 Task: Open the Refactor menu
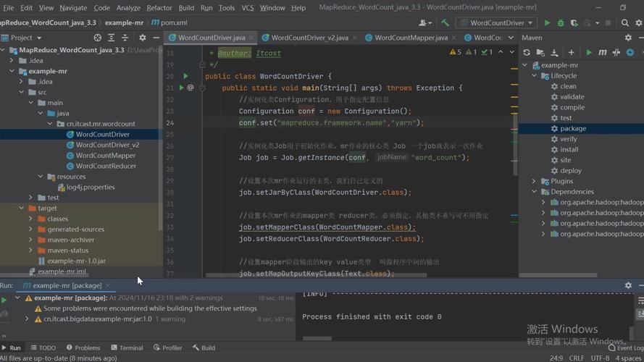pos(159,8)
